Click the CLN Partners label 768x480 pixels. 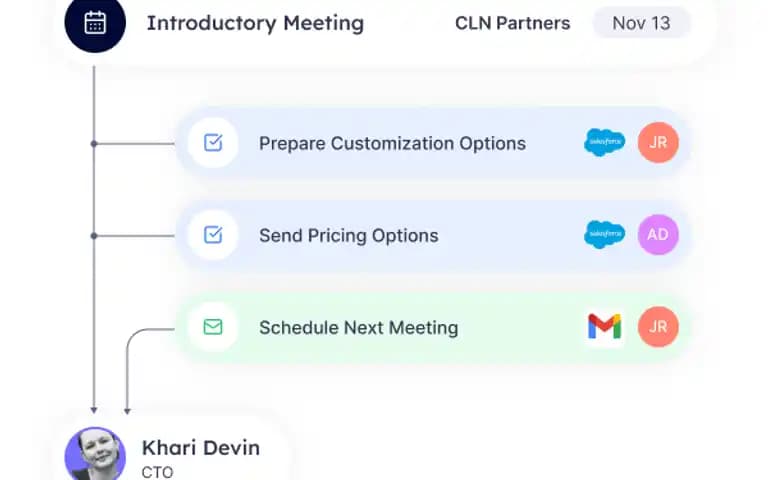[512, 23]
